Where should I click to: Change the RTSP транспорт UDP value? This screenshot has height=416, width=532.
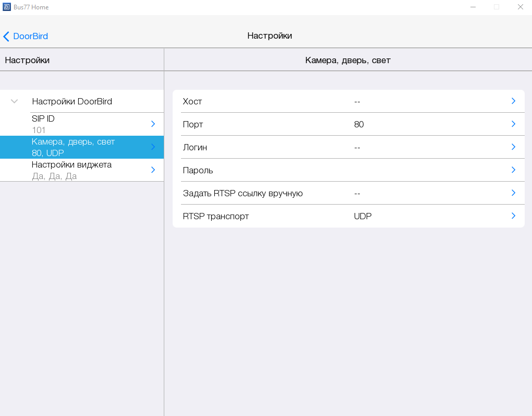pyautogui.click(x=362, y=216)
